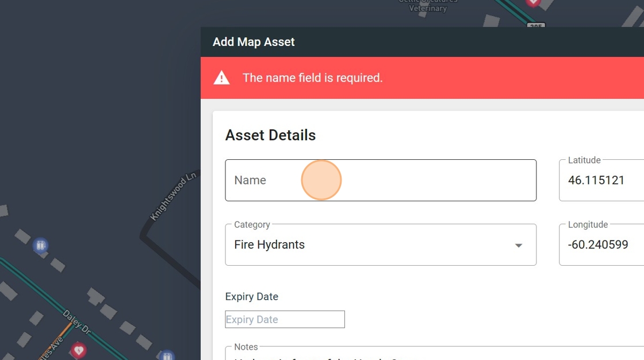This screenshot has width=644, height=360.
Task: Click the Expiry Date label text
Action: (251, 297)
